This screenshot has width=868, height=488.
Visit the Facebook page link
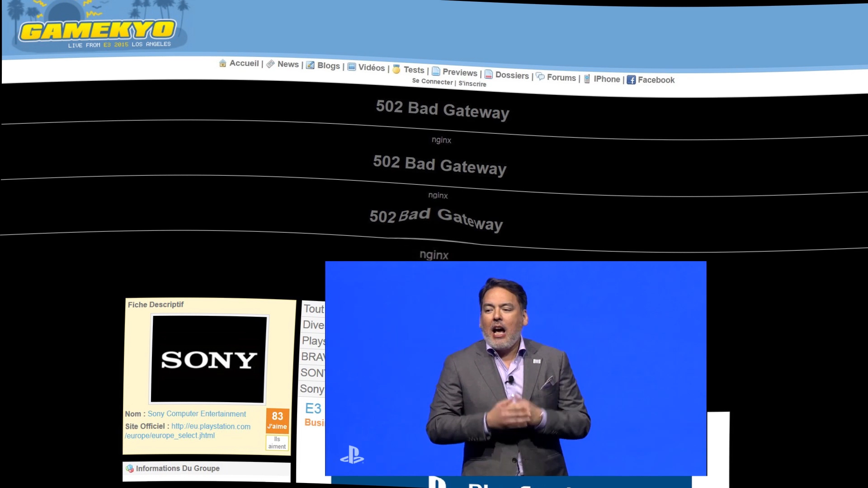click(656, 80)
